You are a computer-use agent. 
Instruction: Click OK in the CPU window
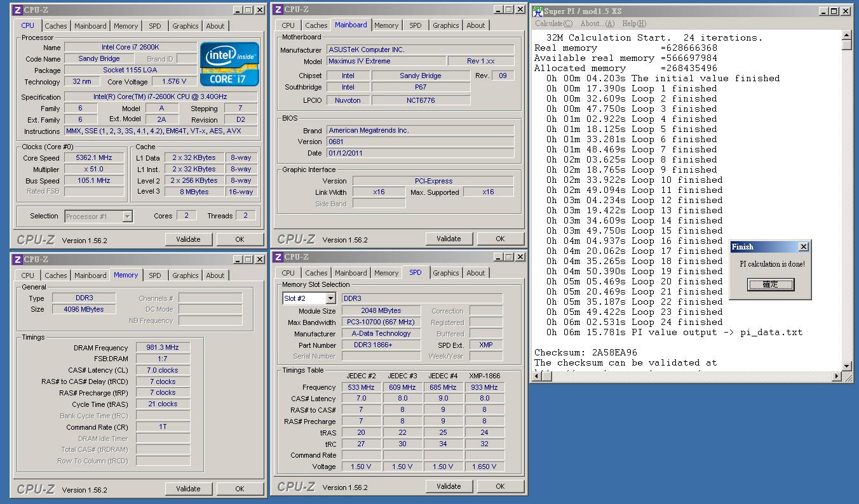coord(240,239)
